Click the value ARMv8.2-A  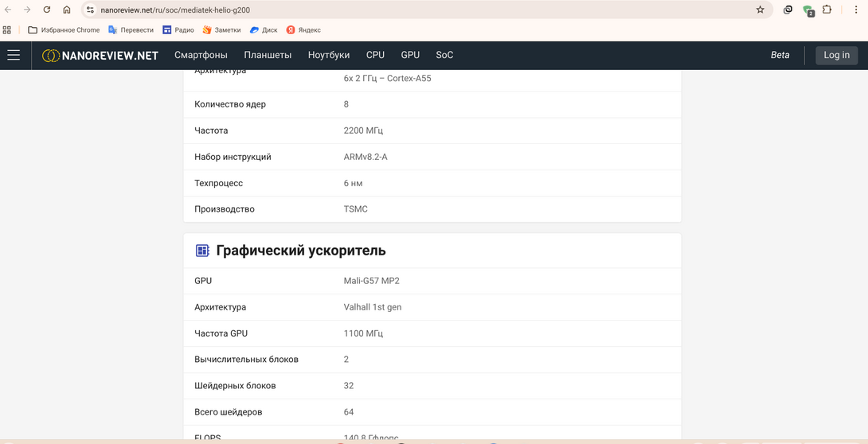click(x=366, y=157)
